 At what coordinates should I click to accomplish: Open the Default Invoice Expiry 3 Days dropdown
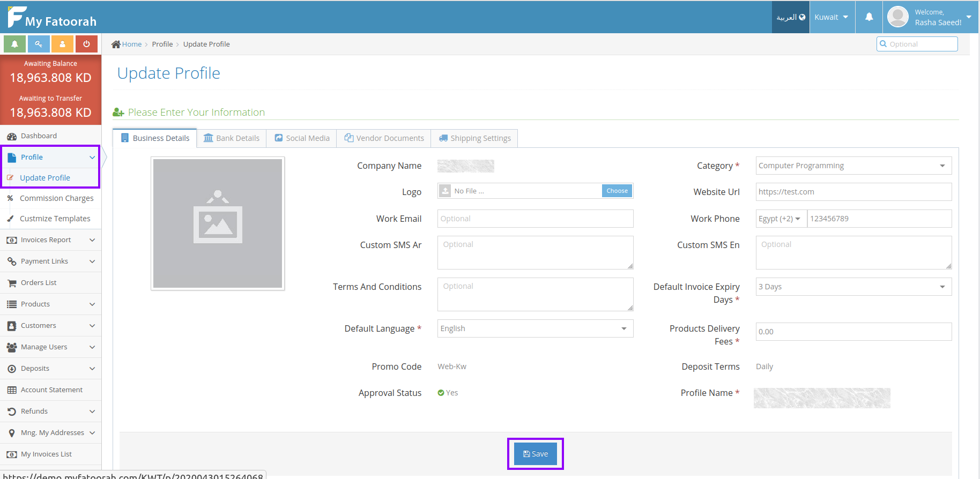[853, 287]
